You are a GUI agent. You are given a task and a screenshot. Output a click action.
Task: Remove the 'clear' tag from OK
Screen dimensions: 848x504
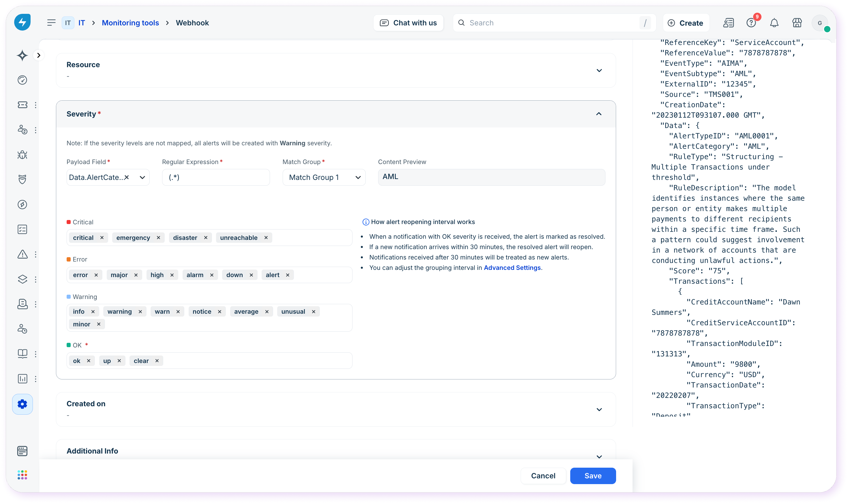pyautogui.click(x=157, y=361)
